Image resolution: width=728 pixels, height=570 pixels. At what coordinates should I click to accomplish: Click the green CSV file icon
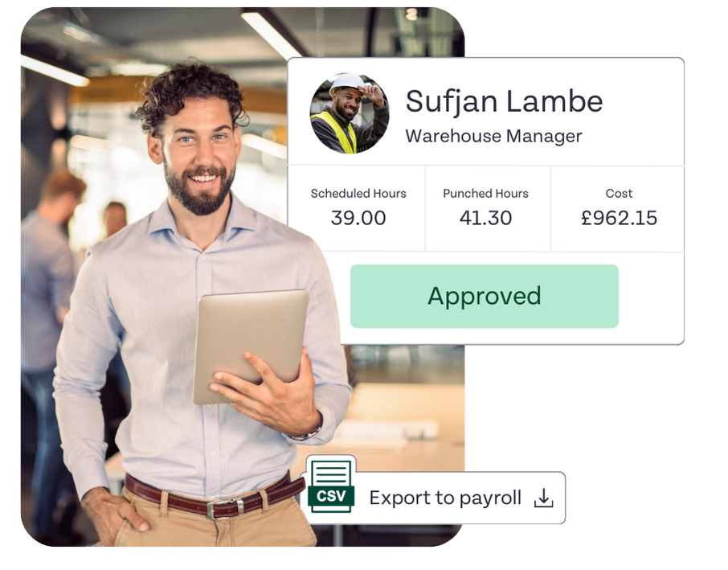(x=330, y=486)
